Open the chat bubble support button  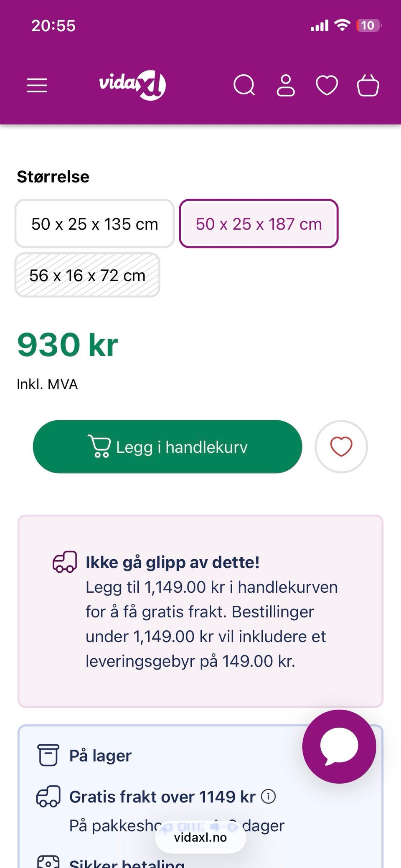[x=339, y=746]
